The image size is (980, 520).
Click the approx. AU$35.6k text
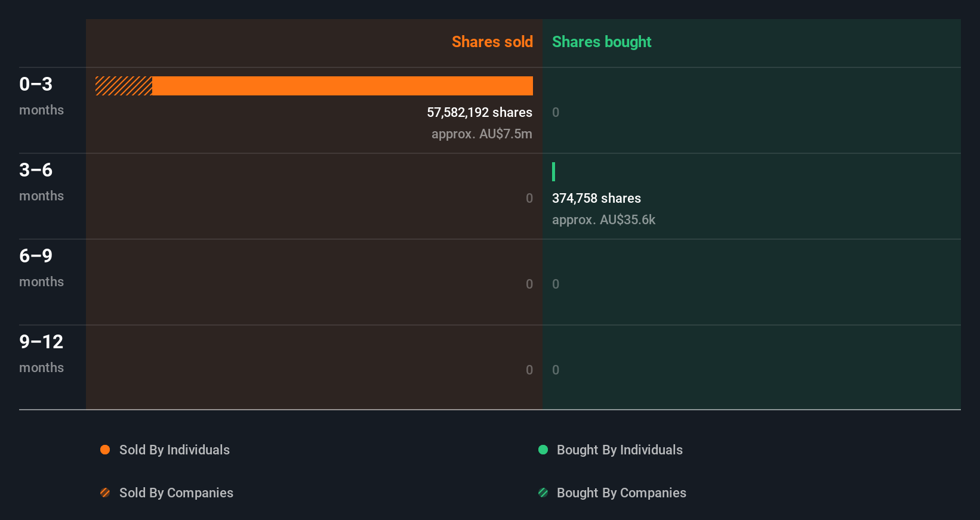pyautogui.click(x=603, y=220)
